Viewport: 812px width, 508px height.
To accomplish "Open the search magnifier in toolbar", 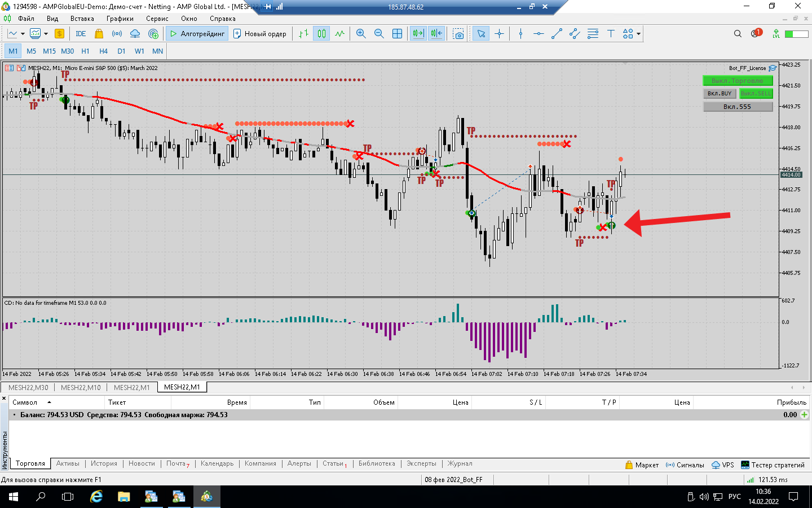I will 738,34.
